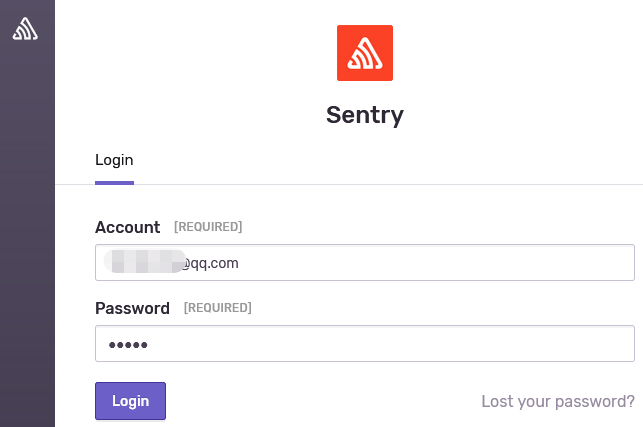
Task: Select the Login tab
Action: [x=114, y=160]
